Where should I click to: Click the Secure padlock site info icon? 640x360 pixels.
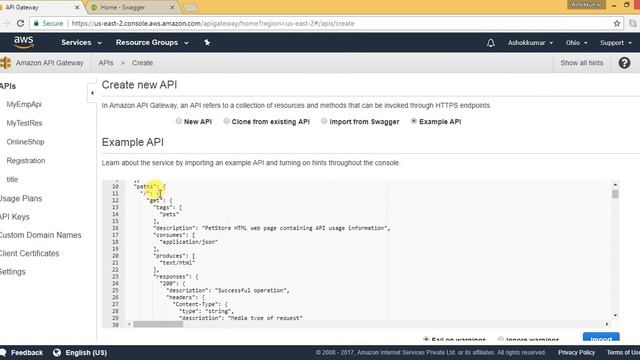click(36, 24)
